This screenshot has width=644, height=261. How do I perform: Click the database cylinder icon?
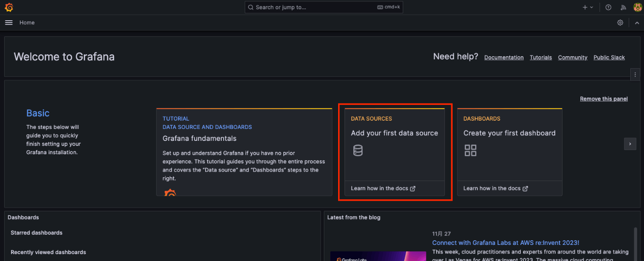point(358,150)
